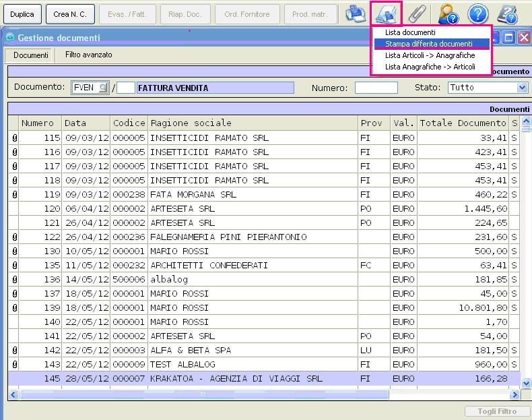Click document number 121 cell

coord(40,222)
